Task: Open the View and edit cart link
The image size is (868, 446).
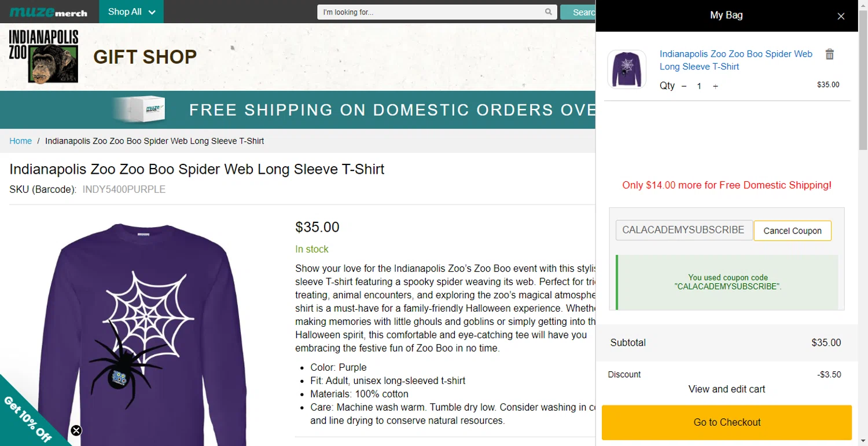Action: pyautogui.click(x=726, y=389)
